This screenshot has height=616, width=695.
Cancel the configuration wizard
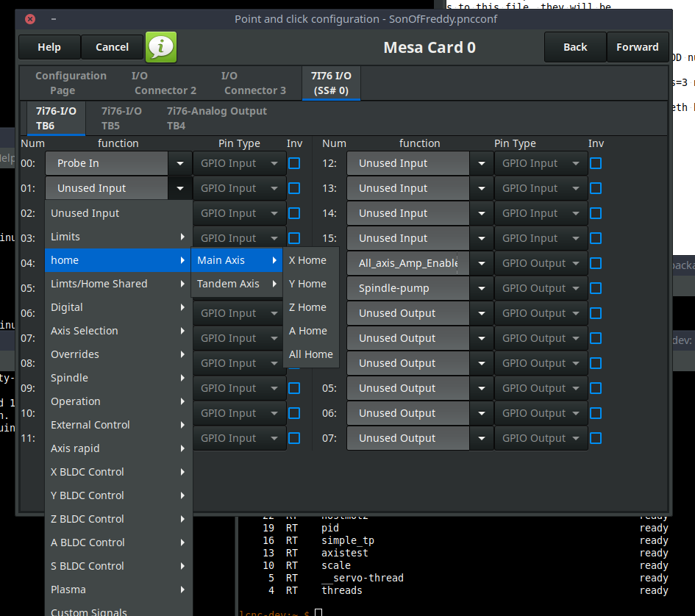112,47
